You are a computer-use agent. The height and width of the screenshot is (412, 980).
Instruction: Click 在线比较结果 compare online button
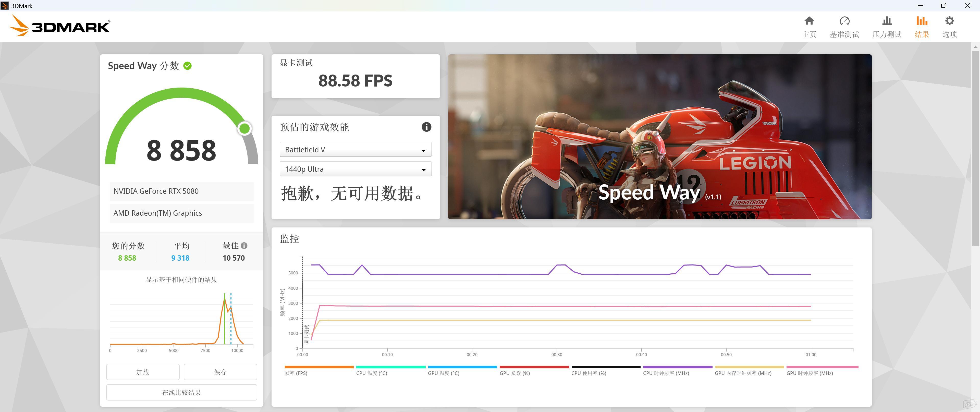pos(181,392)
